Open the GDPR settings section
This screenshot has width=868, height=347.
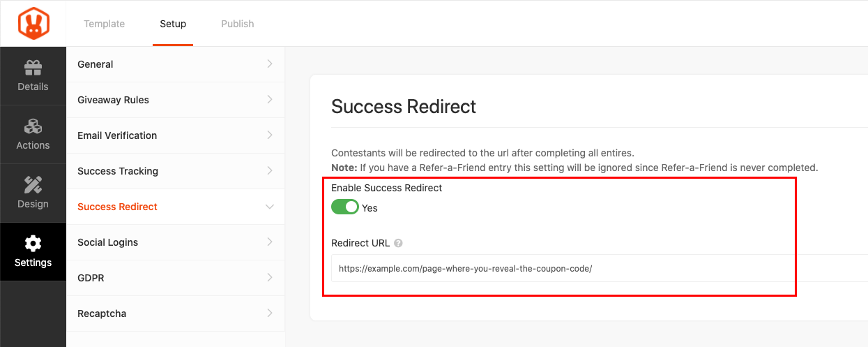point(91,278)
